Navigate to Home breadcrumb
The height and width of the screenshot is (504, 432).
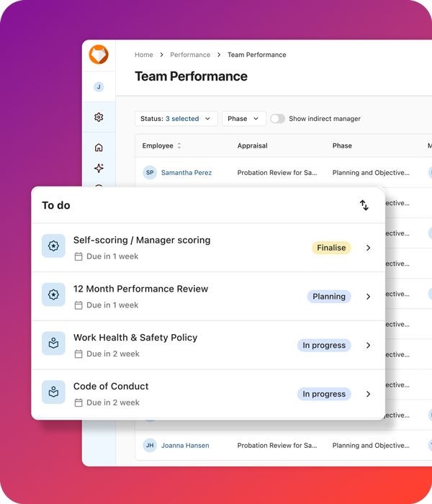point(144,55)
